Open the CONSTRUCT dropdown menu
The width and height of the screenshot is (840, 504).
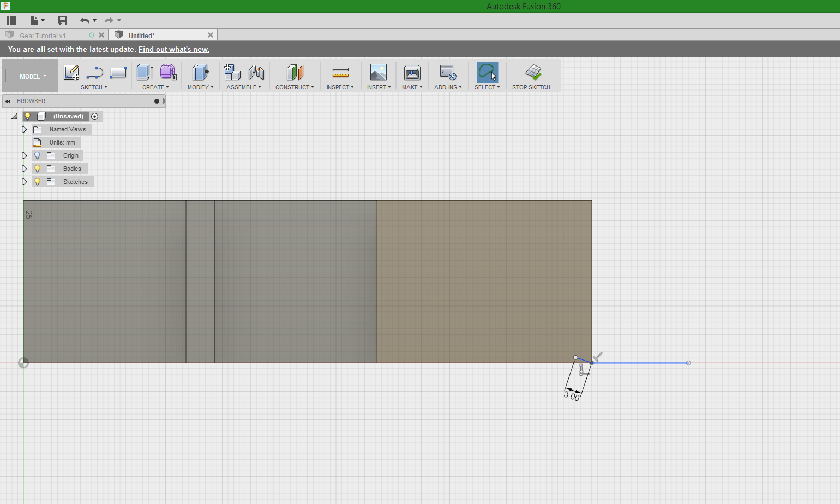point(295,87)
